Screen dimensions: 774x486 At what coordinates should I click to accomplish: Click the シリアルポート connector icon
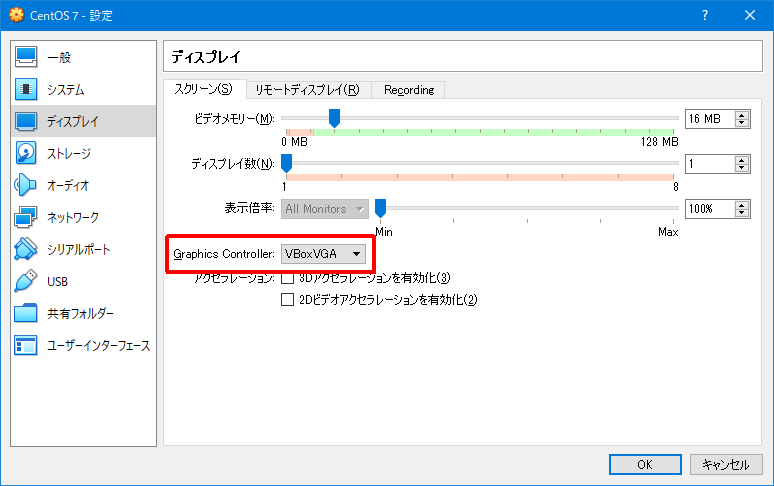26,249
